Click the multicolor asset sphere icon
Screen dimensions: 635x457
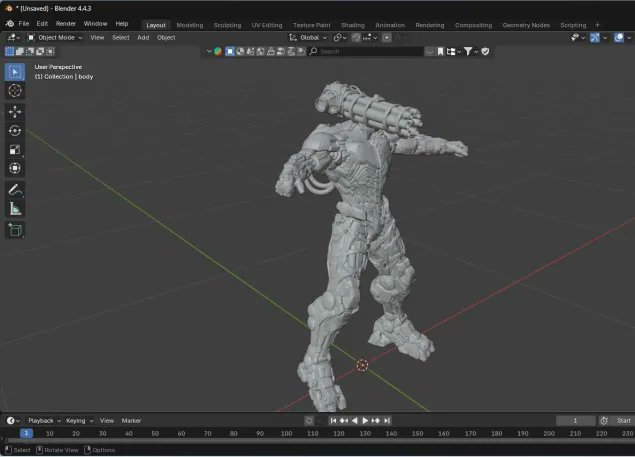218,51
